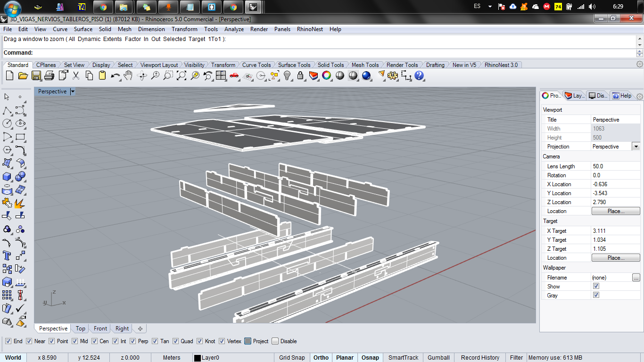Select the Circle tool in the sidebar
This screenshot has height=362, width=644.
point(7,123)
